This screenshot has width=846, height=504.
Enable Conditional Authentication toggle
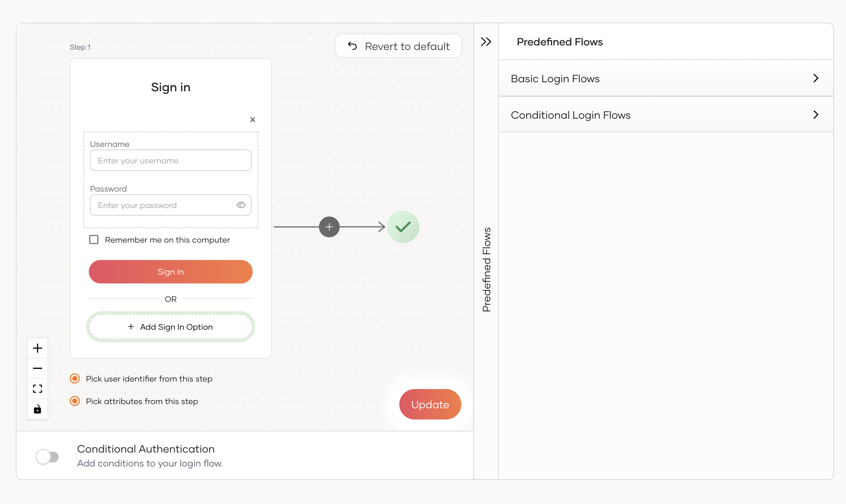[47, 457]
